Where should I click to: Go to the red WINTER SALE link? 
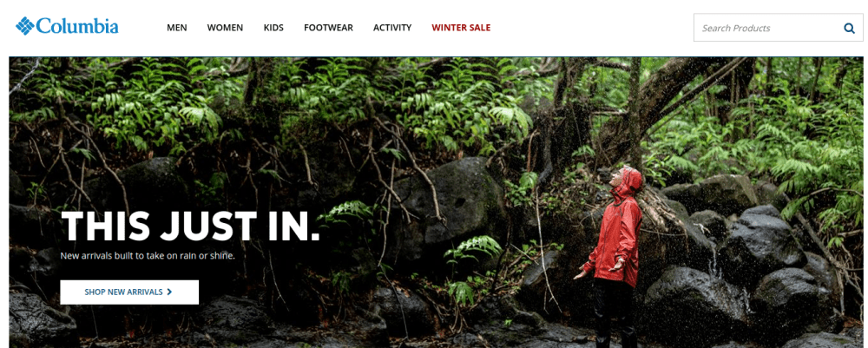[x=461, y=28]
